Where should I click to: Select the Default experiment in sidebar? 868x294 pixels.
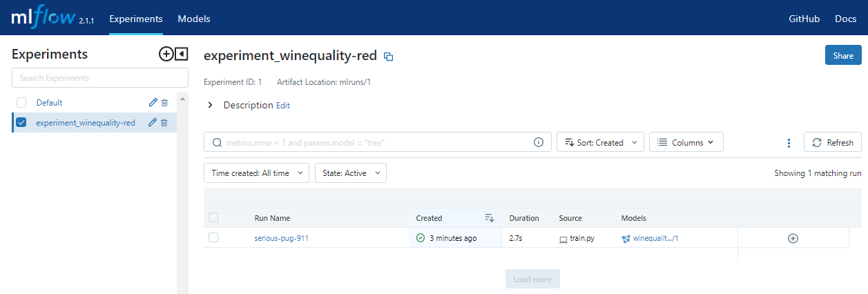(x=50, y=102)
